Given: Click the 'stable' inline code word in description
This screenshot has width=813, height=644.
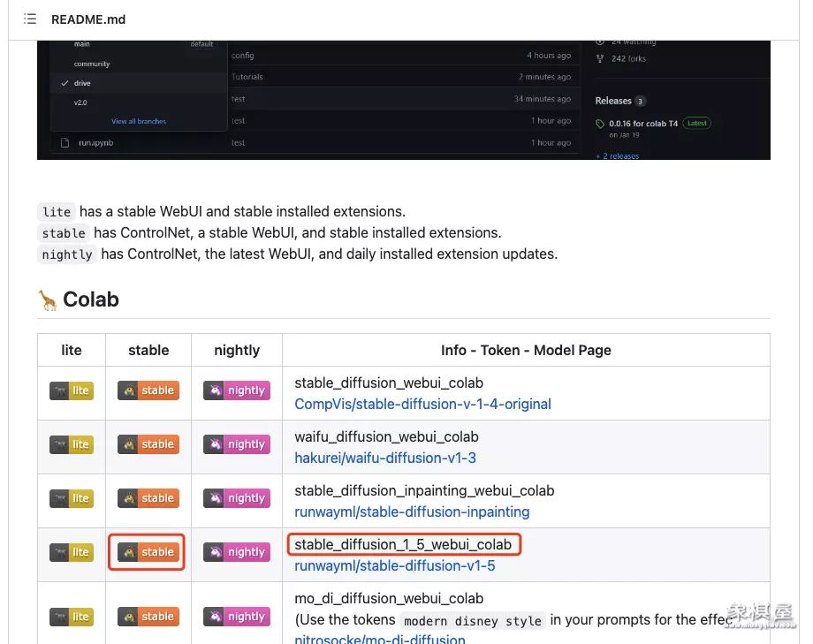Looking at the screenshot, I should (64, 233).
